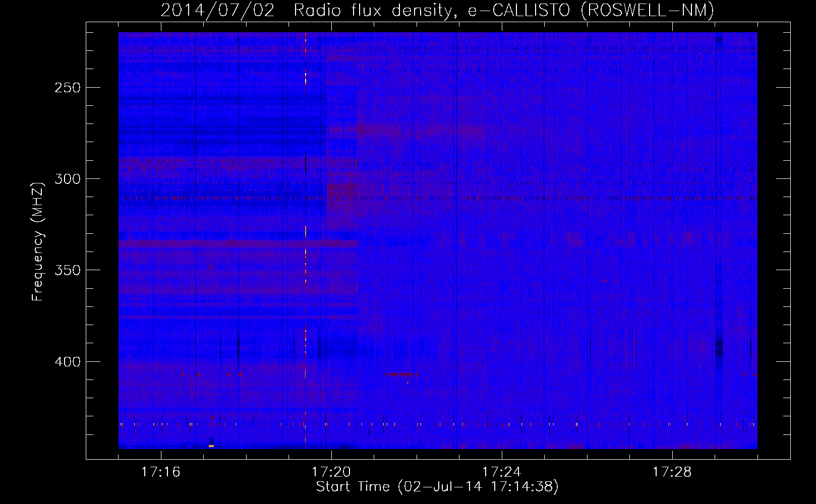Click the Start Time axis label

[x=437, y=487]
